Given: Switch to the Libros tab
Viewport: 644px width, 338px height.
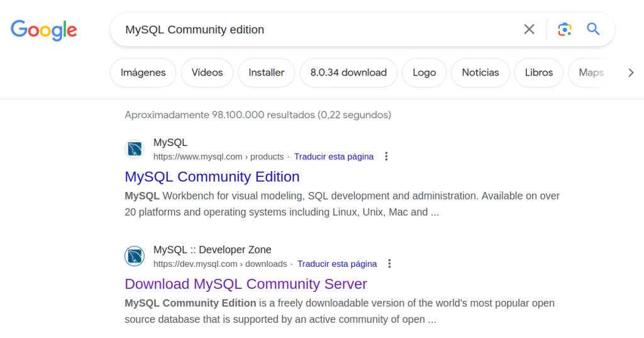Looking at the screenshot, I should point(538,72).
